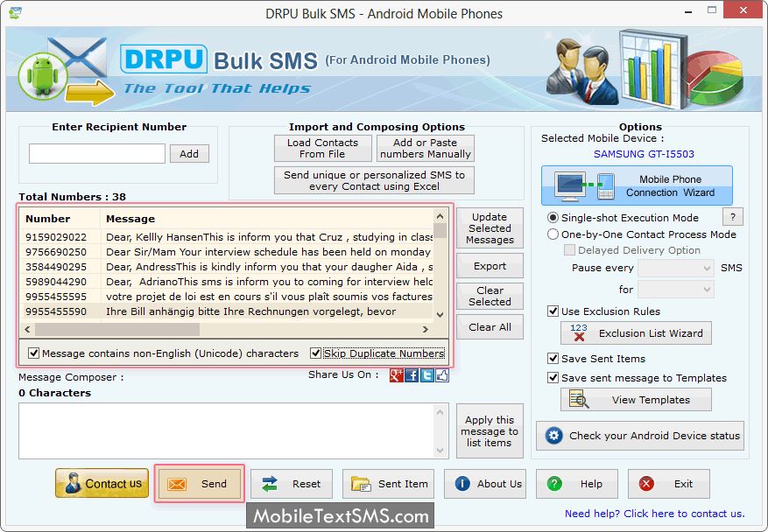Click the View Templates magnifier icon

pos(579,399)
